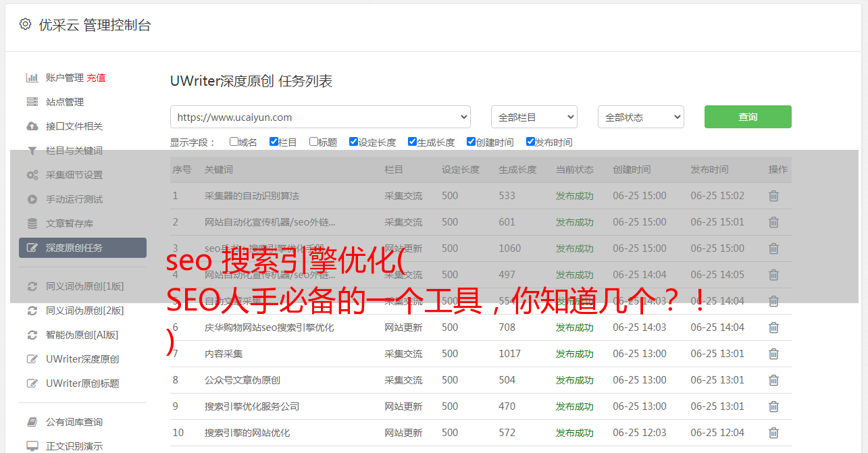Click trash icon for row 4

pyautogui.click(x=774, y=275)
